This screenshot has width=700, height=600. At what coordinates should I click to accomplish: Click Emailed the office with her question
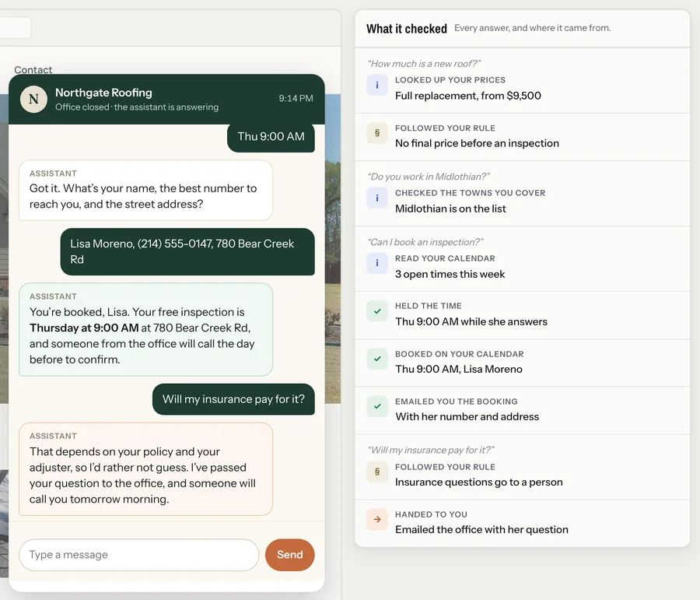pyautogui.click(x=481, y=529)
